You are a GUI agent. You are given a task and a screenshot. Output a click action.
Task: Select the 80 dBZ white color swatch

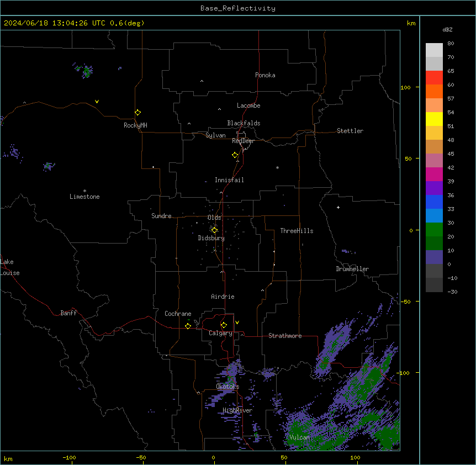point(434,50)
